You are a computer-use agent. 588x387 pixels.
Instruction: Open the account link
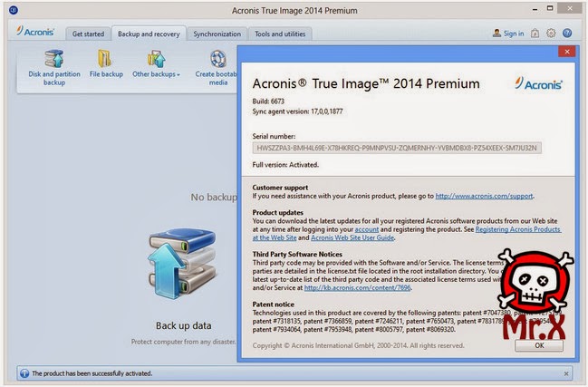(366, 229)
